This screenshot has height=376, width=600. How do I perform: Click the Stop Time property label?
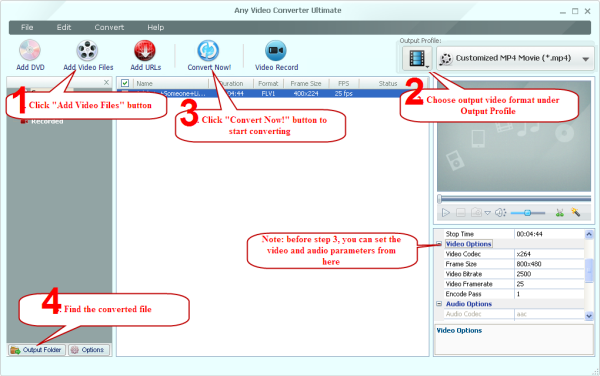[x=460, y=234]
